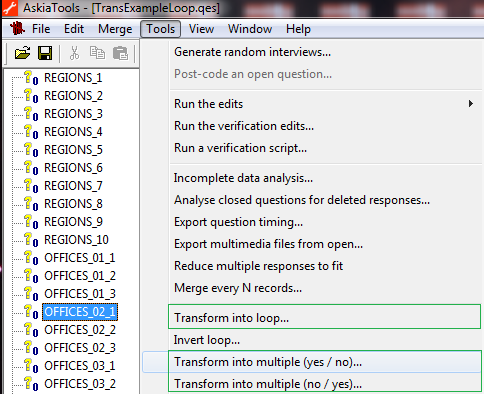484x394 pixels.
Task: Select OFFICES_02_3 in the tree
Action: pos(80,348)
